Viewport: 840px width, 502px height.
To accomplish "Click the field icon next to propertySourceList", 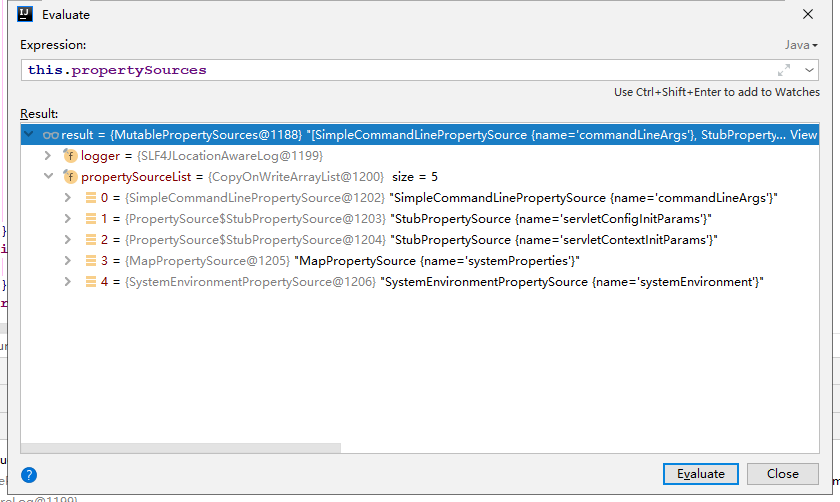I will point(70,176).
